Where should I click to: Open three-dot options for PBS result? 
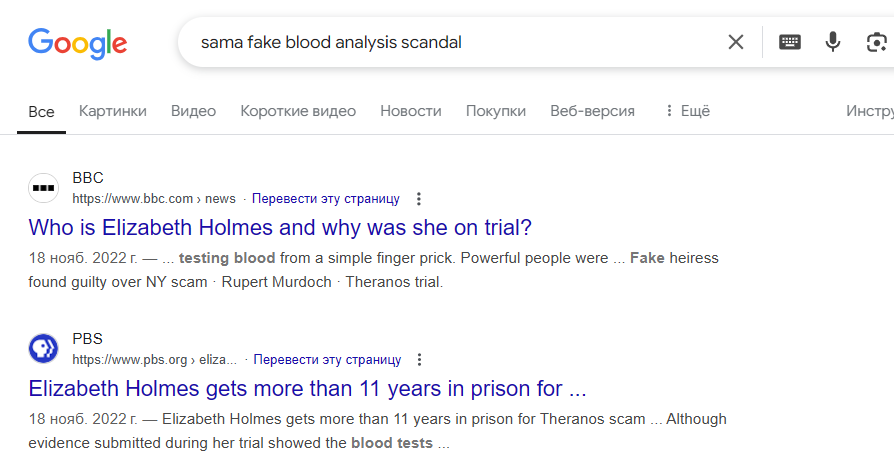pos(419,360)
